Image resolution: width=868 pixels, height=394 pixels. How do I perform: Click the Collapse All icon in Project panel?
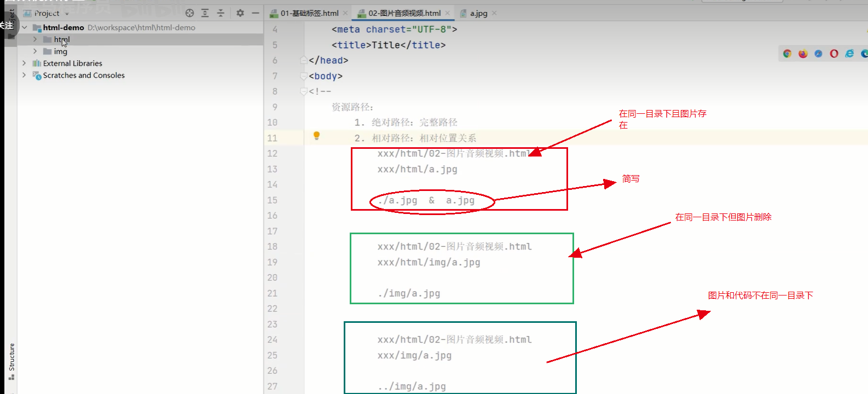220,13
